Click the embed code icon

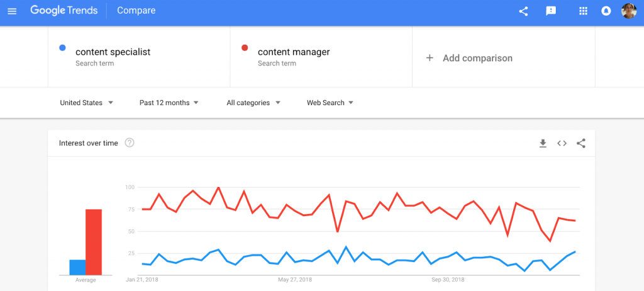pyautogui.click(x=562, y=144)
